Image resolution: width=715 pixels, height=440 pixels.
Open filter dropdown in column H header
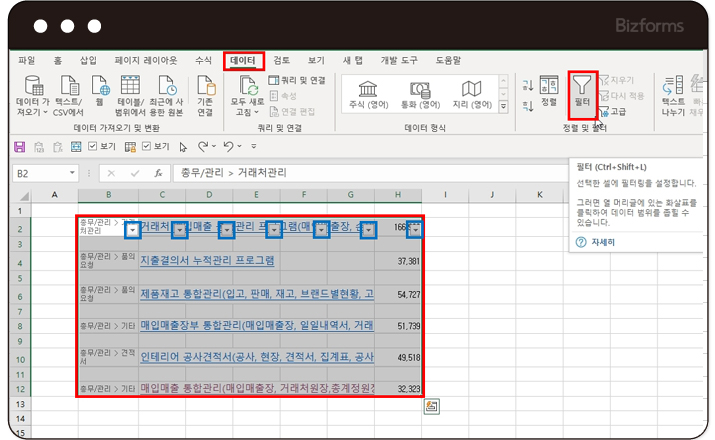[x=415, y=230]
